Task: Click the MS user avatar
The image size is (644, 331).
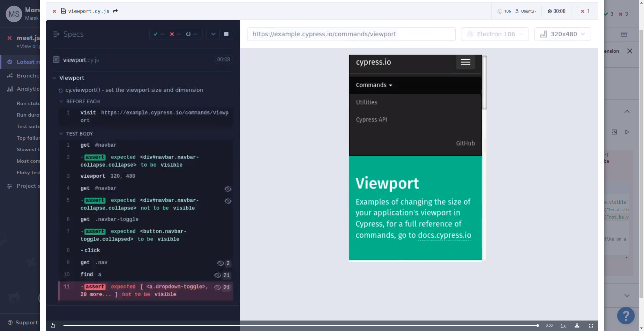Action: coord(14,14)
